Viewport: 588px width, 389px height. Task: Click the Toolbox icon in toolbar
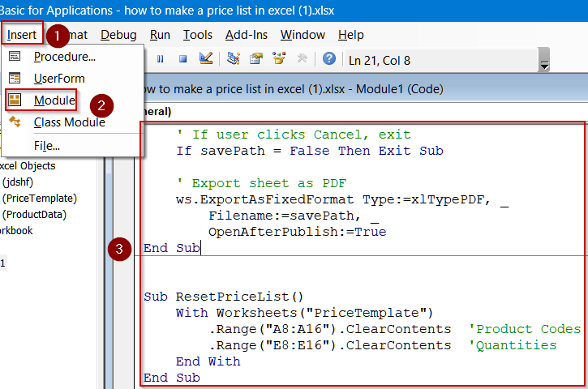(303, 59)
